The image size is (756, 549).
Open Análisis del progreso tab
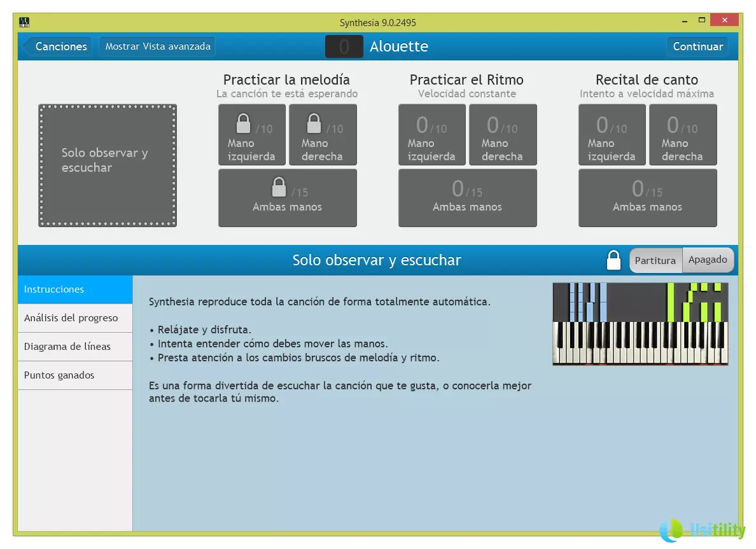click(x=75, y=318)
